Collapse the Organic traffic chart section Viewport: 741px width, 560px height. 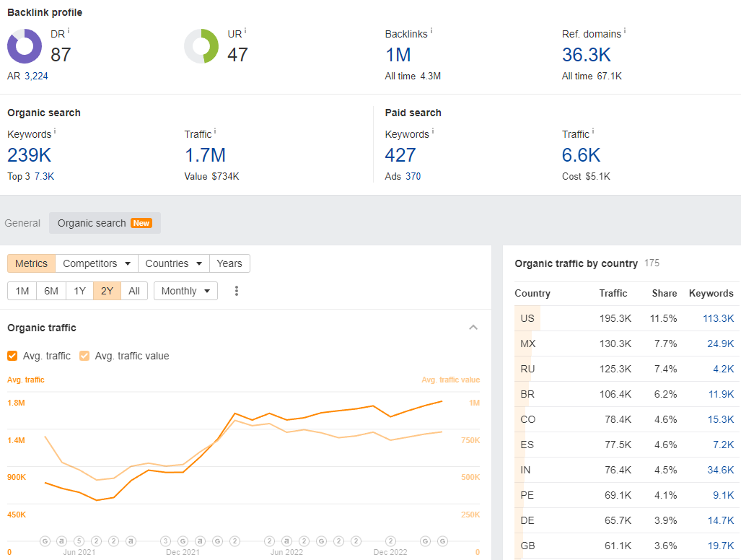pos(473,328)
